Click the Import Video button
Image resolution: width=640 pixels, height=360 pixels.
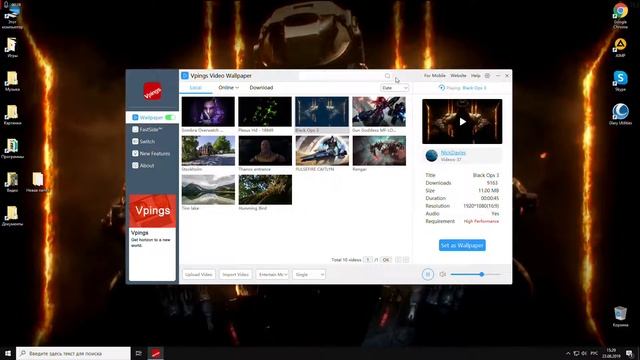(x=236, y=274)
